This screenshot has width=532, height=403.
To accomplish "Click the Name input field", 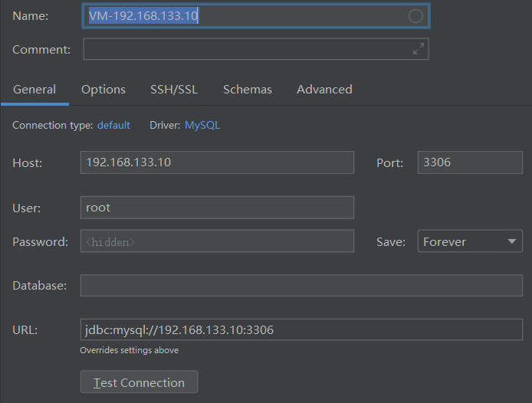I will point(256,16).
